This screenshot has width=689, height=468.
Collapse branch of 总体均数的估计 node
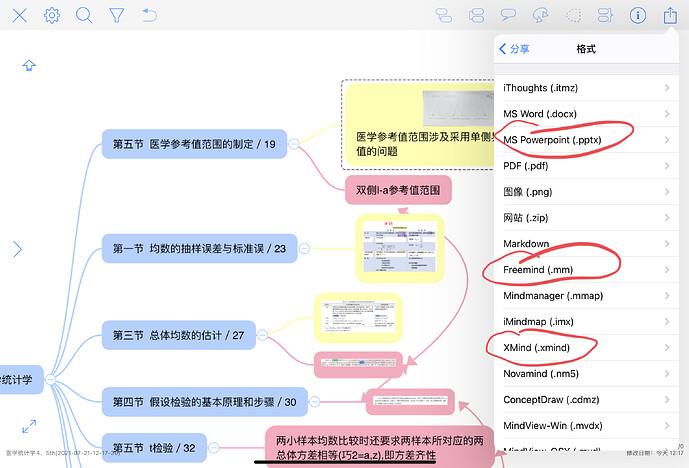262,335
